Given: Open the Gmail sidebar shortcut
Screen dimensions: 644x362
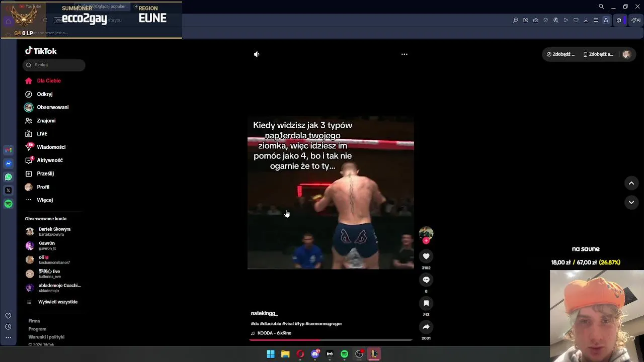Looking at the screenshot, I should [8, 150].
